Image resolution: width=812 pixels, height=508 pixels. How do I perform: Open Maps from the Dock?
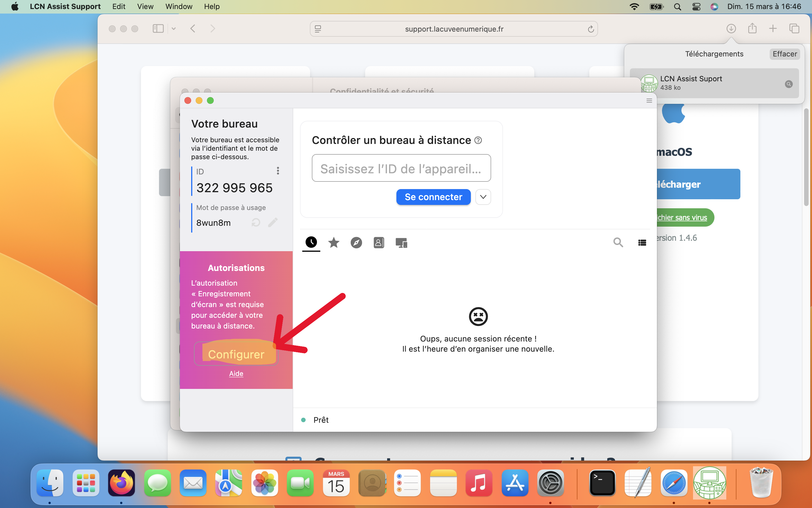pos(228,483)
